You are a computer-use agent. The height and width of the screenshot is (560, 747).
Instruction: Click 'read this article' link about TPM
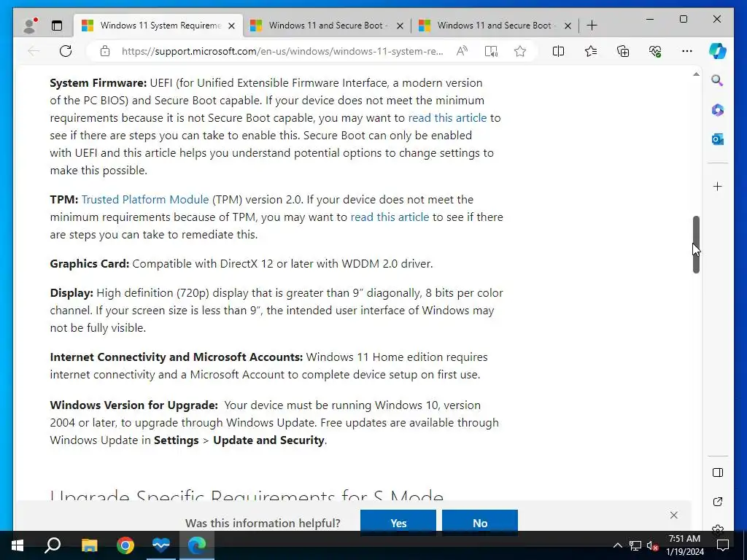pos(390,217)
